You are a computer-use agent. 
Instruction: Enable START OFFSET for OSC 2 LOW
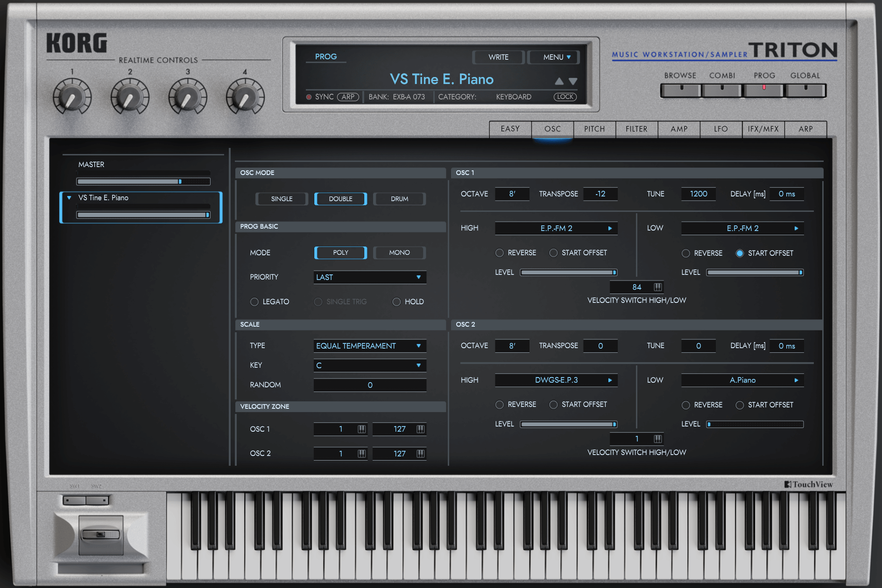(x=740, y=405)
